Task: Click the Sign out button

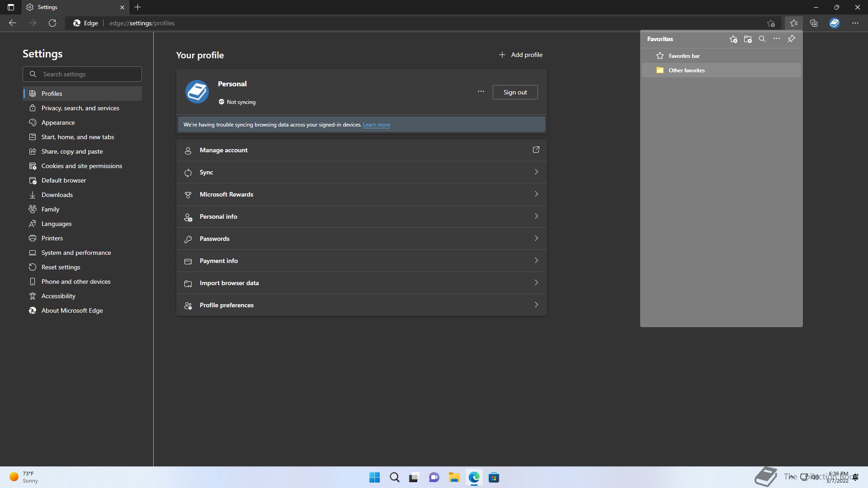Action: pos(515,92)
